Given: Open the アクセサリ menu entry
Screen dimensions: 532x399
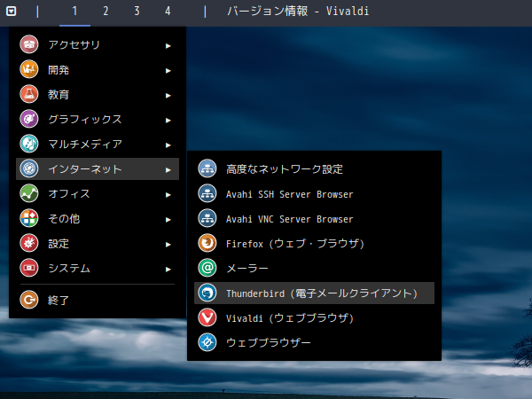Looking at the screenshot, I should (98, 44).
